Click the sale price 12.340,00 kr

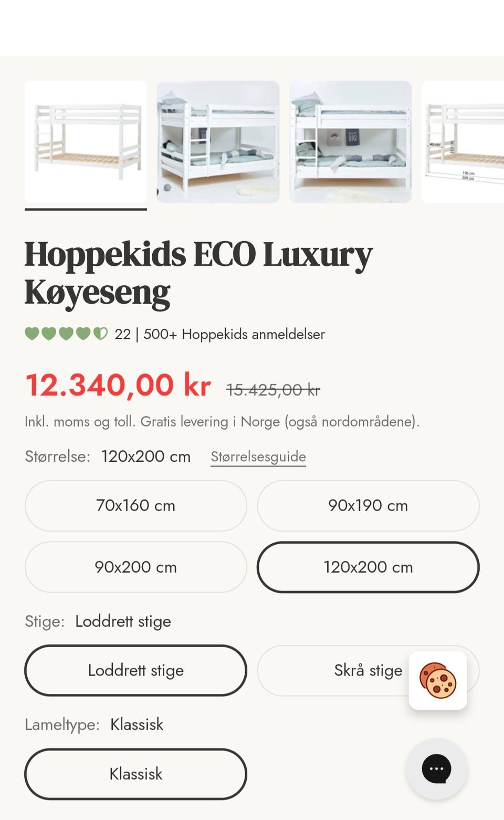point(118,385)
